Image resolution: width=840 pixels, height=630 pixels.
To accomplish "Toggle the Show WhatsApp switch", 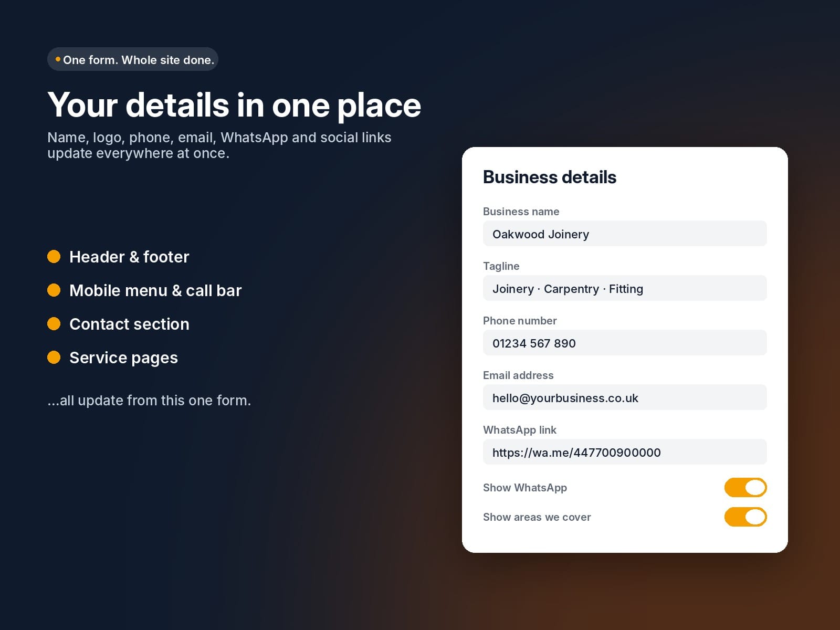I will coord(745,487).
